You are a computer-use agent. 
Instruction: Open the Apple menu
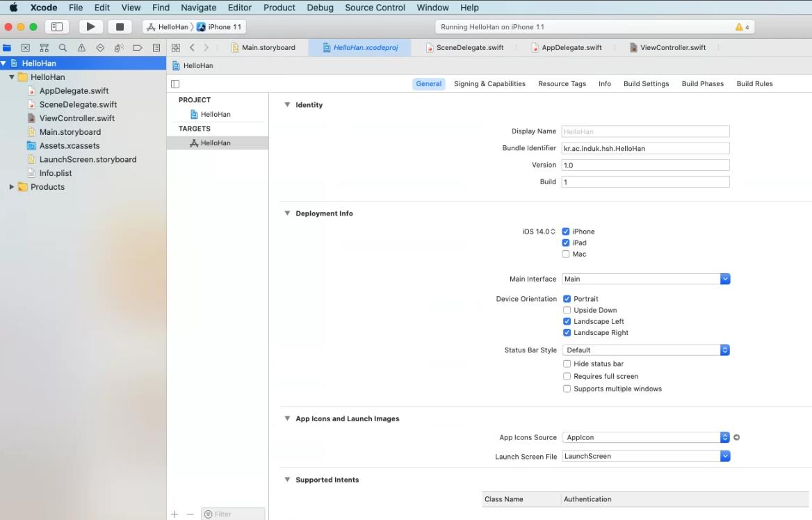[x=13, y=7]
